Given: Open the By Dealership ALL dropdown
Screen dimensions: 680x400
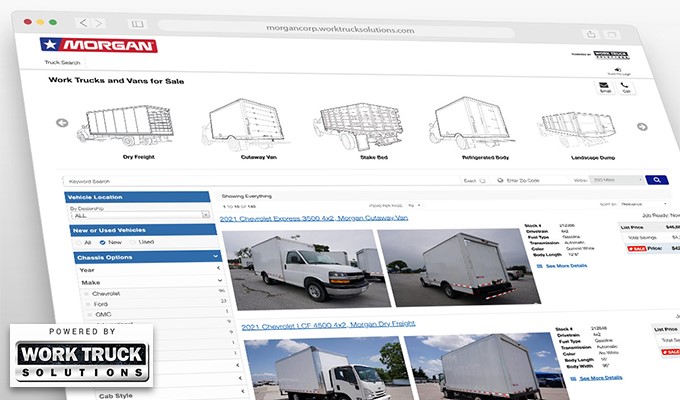Looking at the screenshot, I should 140,215.
